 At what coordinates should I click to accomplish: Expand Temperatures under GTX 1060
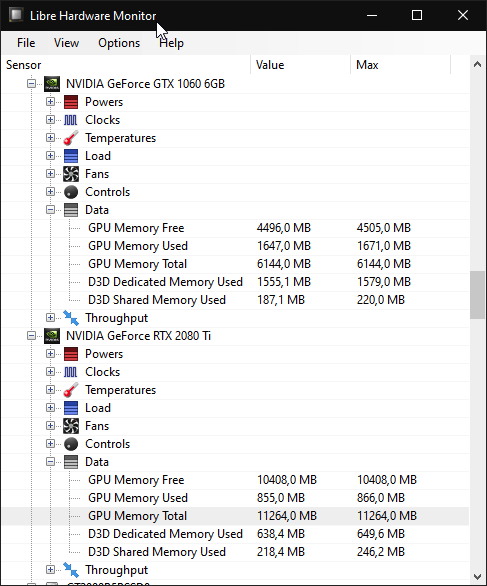click(x=50, y=138)
